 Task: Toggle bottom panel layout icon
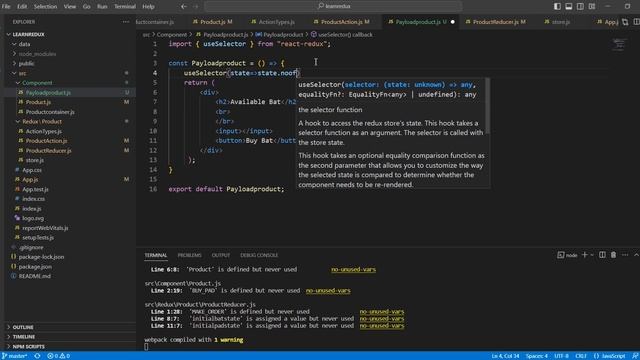coord(569,6)
